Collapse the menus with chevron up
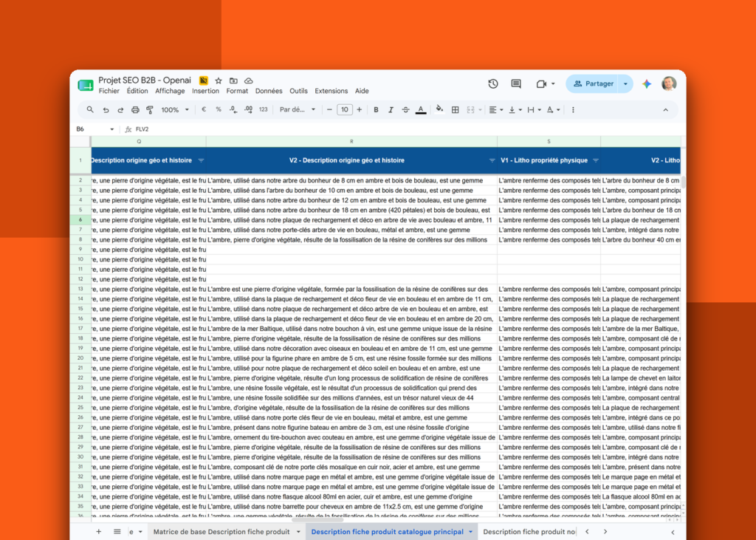Viewport: 756px width, 540px height. [x=666, y=110]
